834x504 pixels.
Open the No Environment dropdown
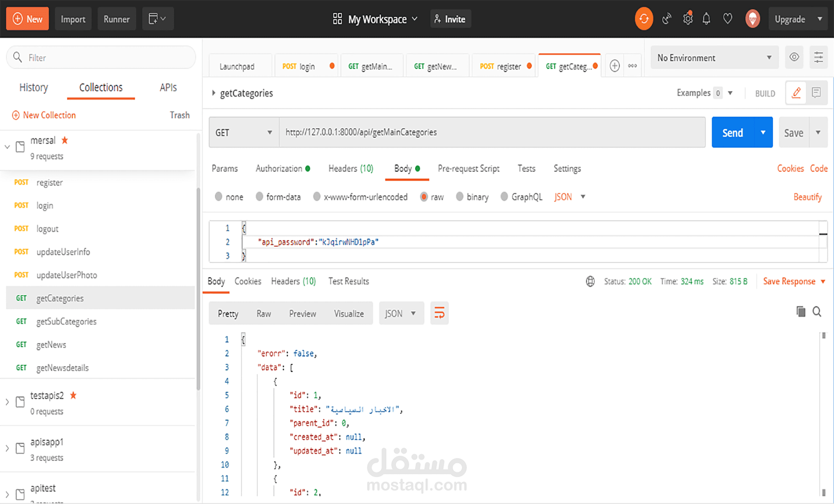(x=714, y=58)
